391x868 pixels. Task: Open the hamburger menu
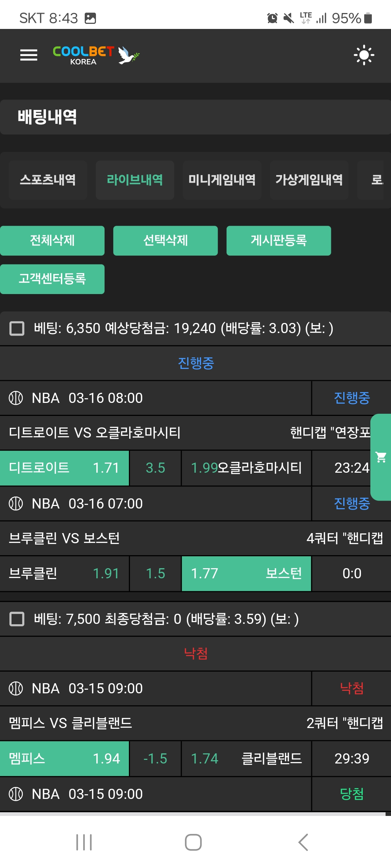click(29, 55)
